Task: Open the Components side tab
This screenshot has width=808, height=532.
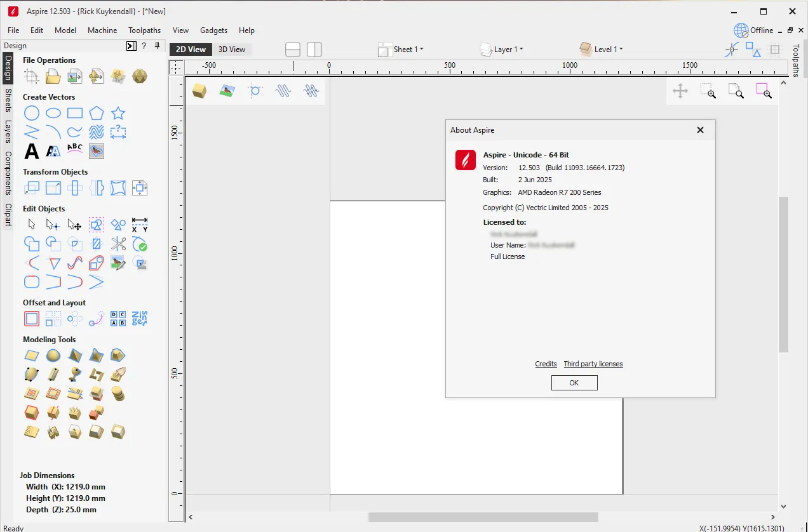Action: point(8,173)
